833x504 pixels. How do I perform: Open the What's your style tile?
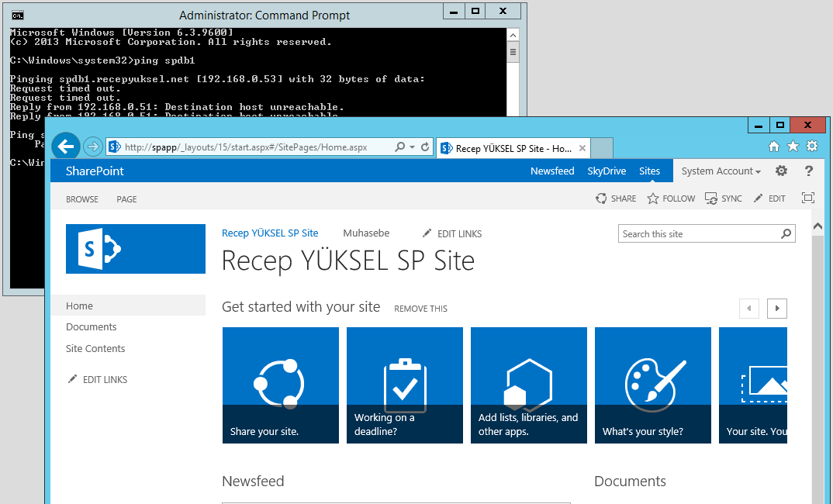653,385
